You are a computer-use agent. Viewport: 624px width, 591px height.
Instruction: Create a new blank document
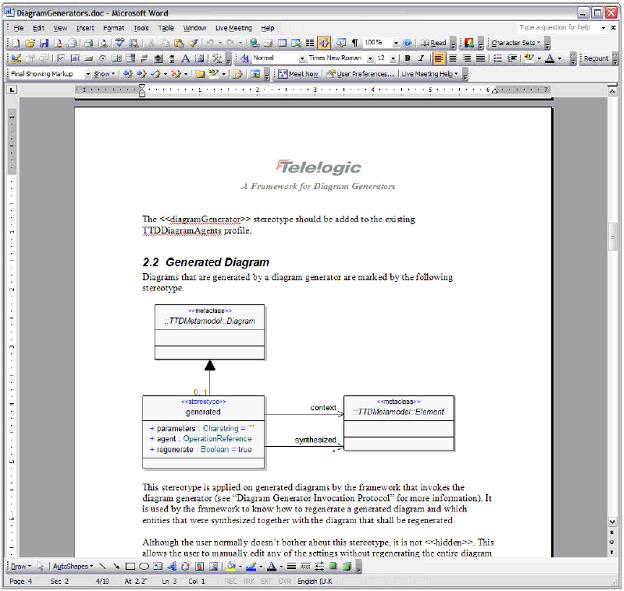click(16, 43)
